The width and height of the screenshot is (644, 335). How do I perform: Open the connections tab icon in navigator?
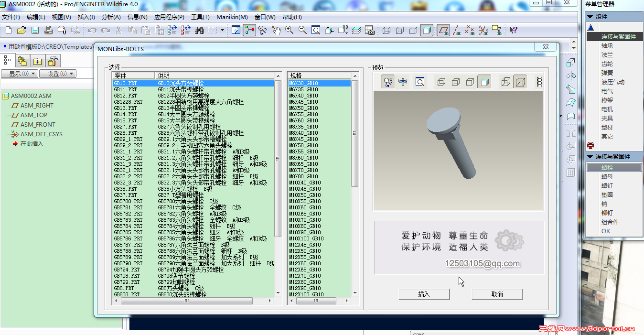click(x=53, y=61)
